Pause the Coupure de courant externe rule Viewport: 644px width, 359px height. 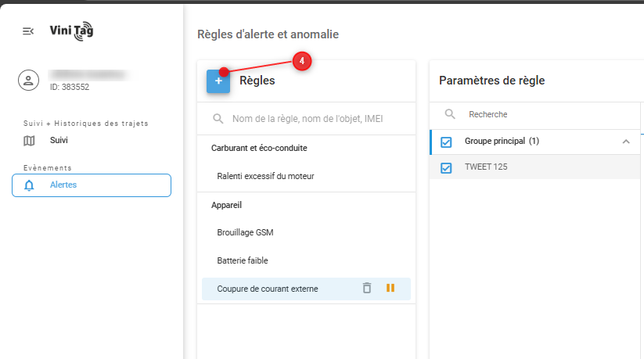[390, 289]
